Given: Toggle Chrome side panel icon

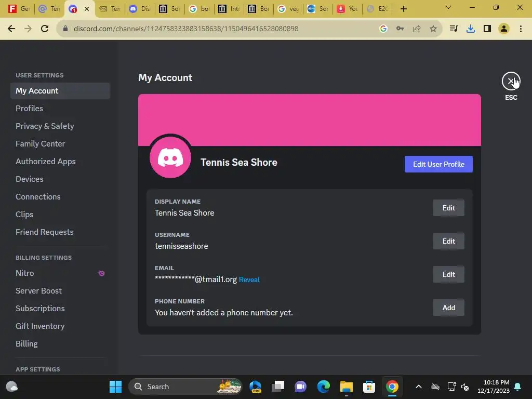Looking at the screenshot, I should [487, 29].
